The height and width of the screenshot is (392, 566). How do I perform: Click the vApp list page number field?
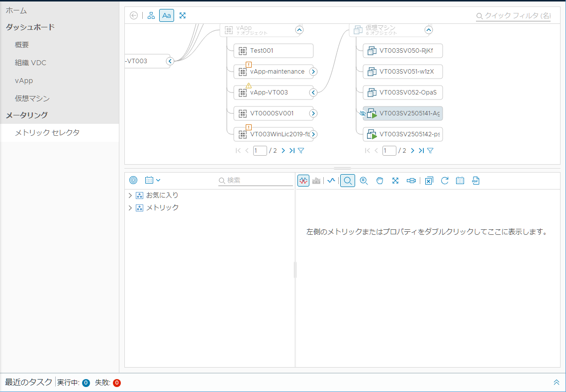pyautogui.click(x=260, y=151)
